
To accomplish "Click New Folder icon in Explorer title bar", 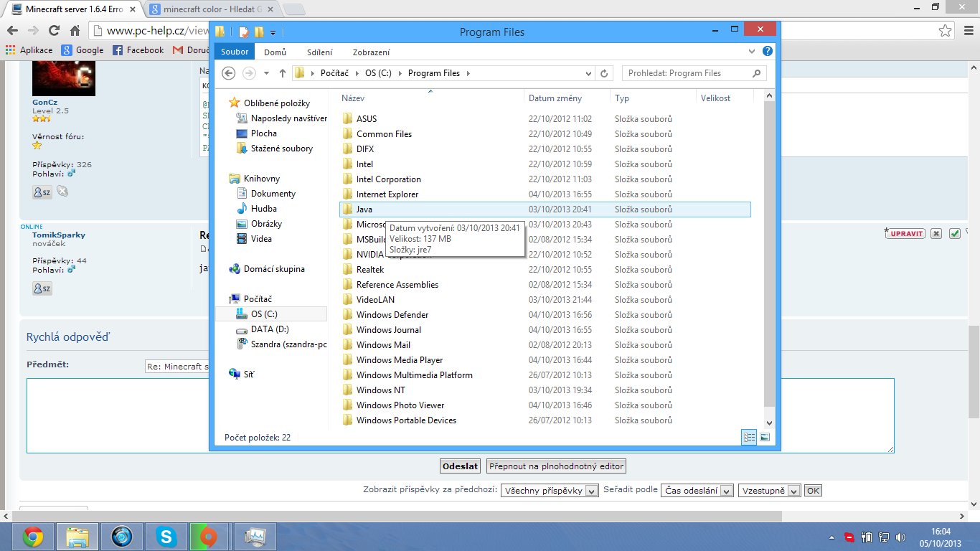I will click(259, 32).
